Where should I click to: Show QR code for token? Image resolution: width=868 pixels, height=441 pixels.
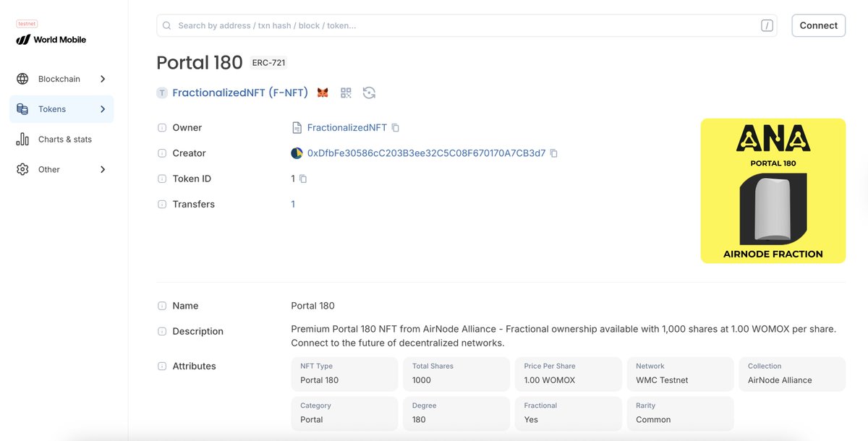pos(346,93)
